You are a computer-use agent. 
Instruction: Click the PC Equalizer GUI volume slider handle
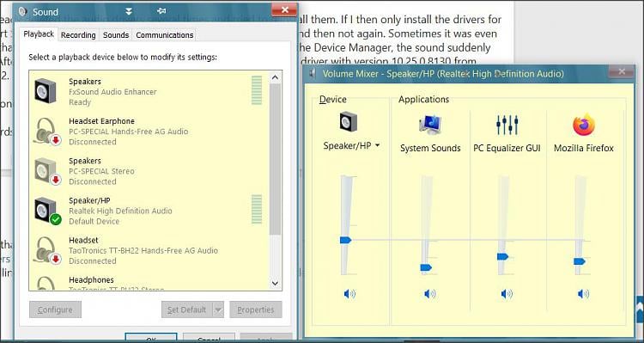pos(502,257)
